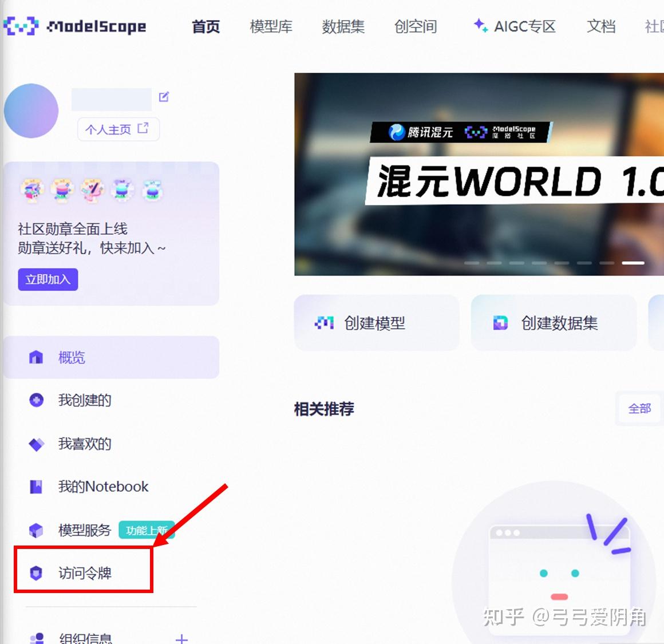This screenshot has height=644, width=664.
Task: Go to the 数据集 navigation tab
Action: pos(343,26)
